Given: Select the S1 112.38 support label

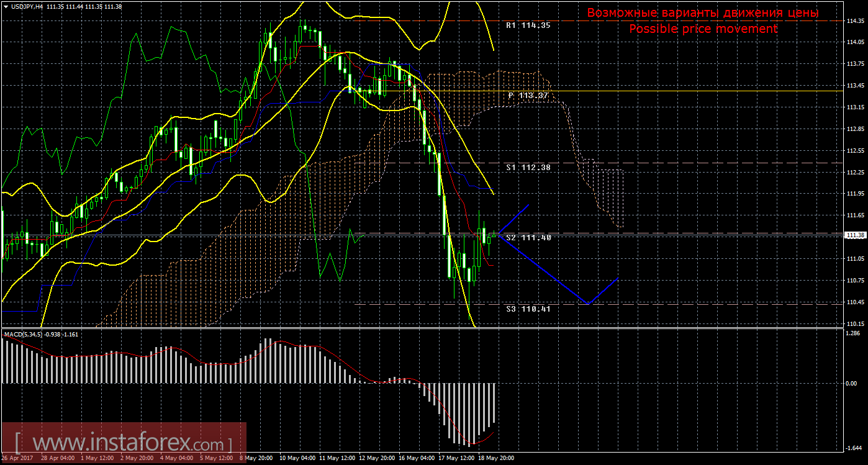Looking at the screenshot, I should (x=528, y=168).
